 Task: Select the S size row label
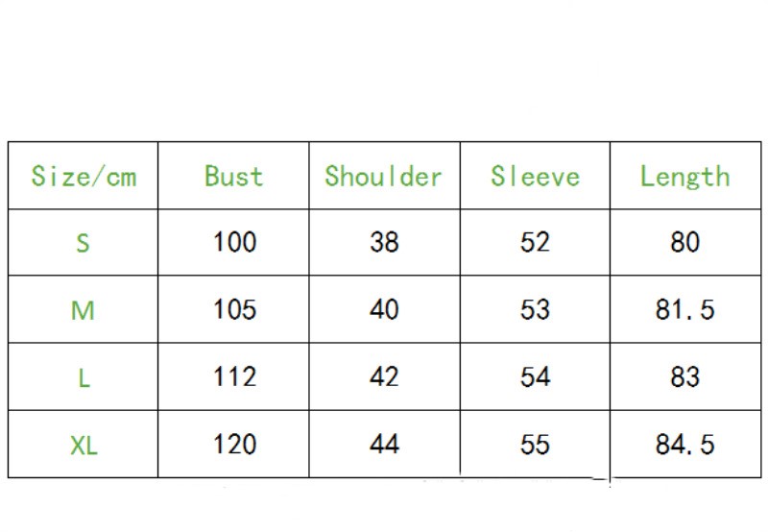[x=84, y=243]
